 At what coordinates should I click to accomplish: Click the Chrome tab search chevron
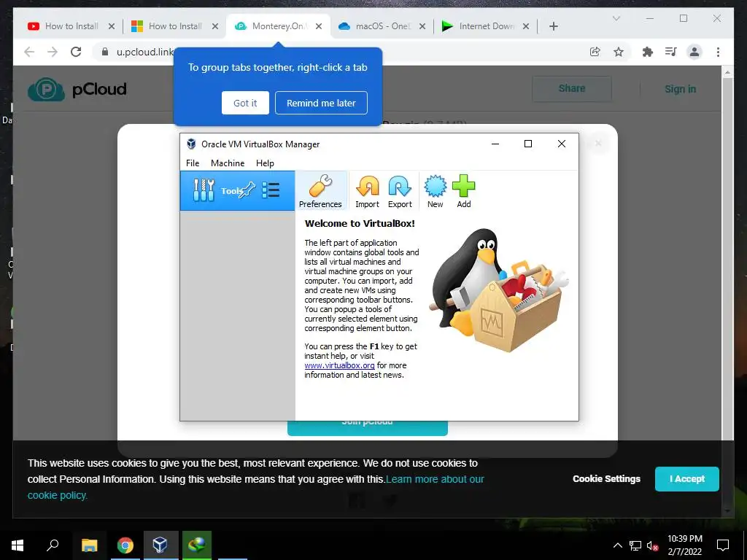coord(616,18)
